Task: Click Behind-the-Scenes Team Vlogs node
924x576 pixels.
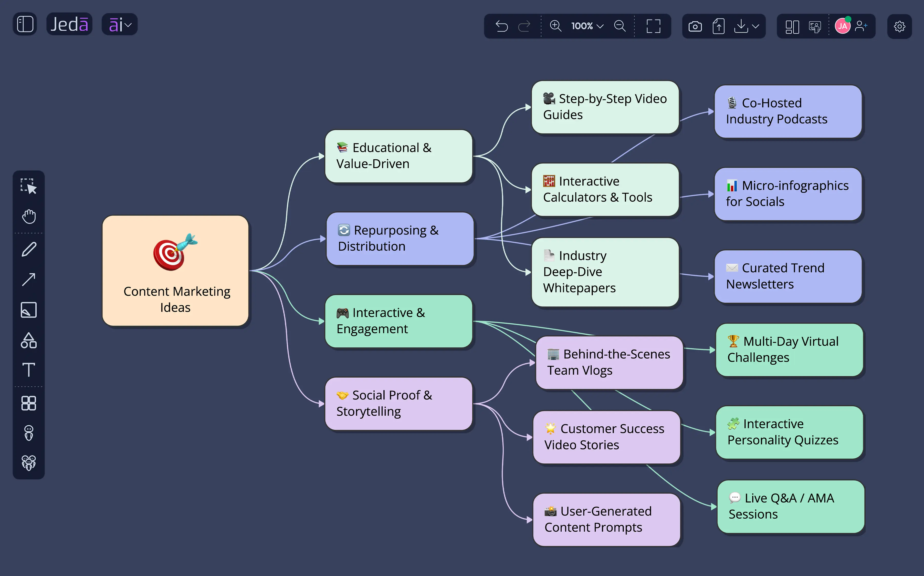Action: pos(610,363)
